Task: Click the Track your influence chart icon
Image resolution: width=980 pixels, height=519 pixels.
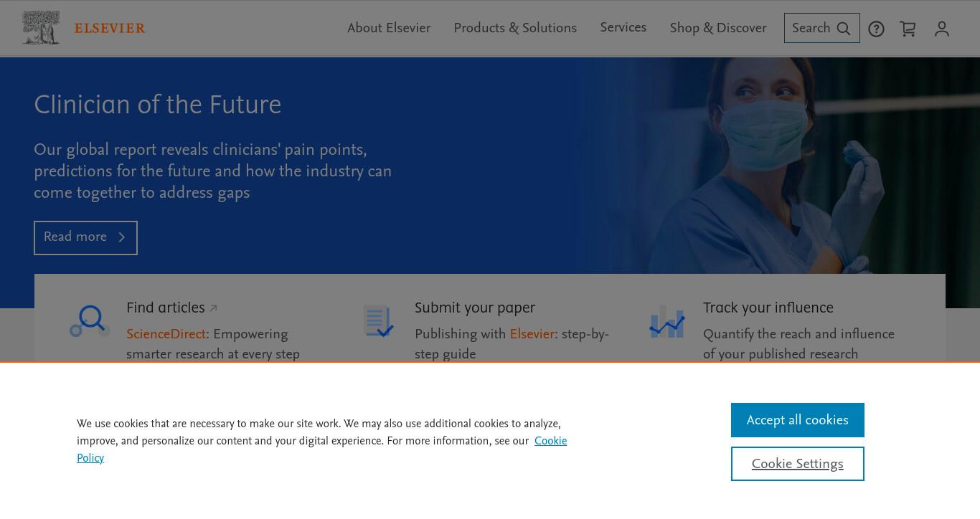Action: (667, 321)
